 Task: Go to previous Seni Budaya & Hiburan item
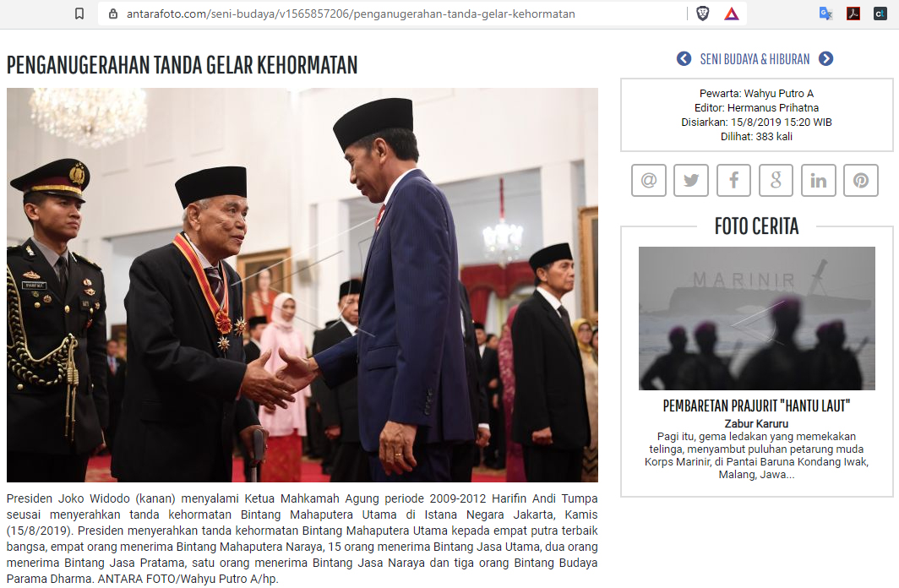click(x=684, y=59)
